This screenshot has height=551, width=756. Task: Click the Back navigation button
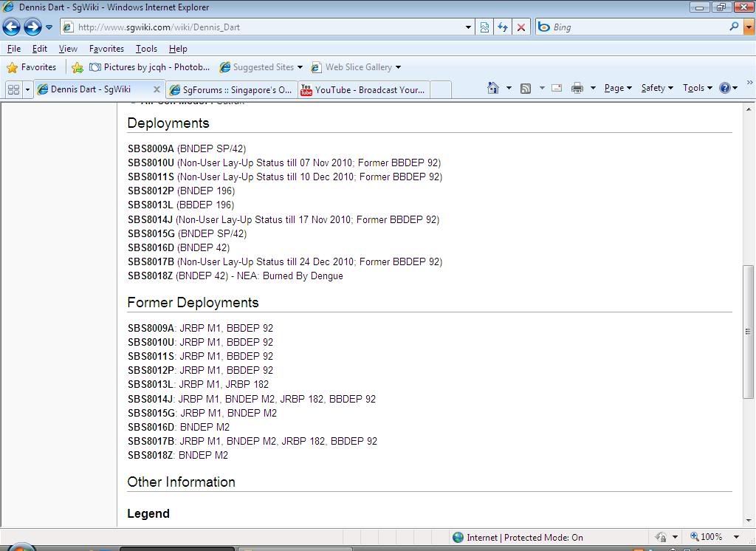pyautogui.click(x=12, y=27)
